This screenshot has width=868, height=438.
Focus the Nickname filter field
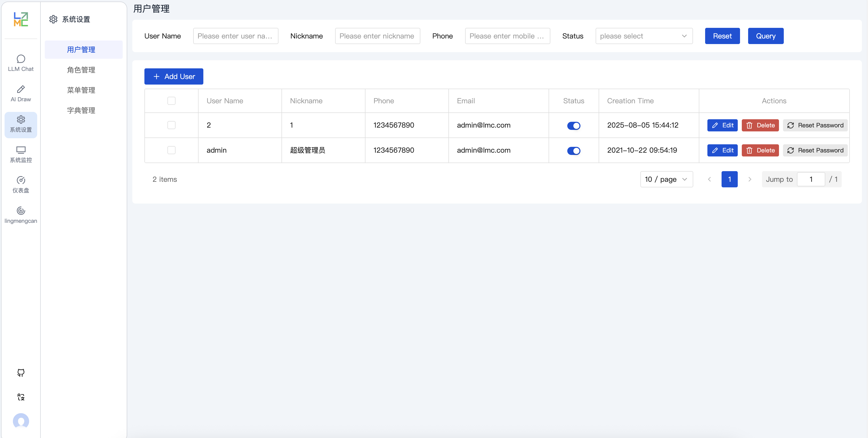[377, 36]
